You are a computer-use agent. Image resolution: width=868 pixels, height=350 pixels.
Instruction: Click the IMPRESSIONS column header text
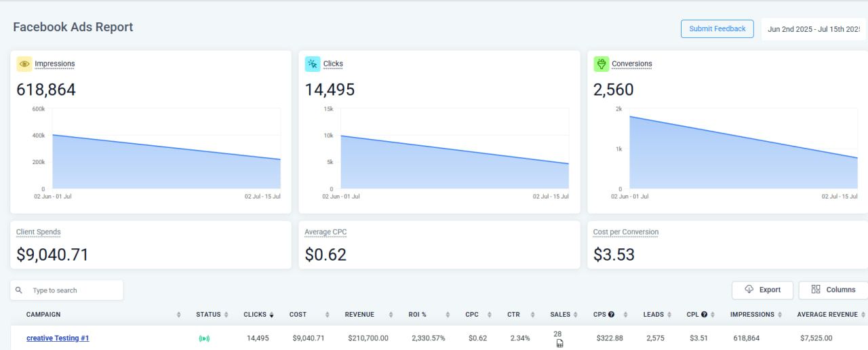click(x=752, y=315)
